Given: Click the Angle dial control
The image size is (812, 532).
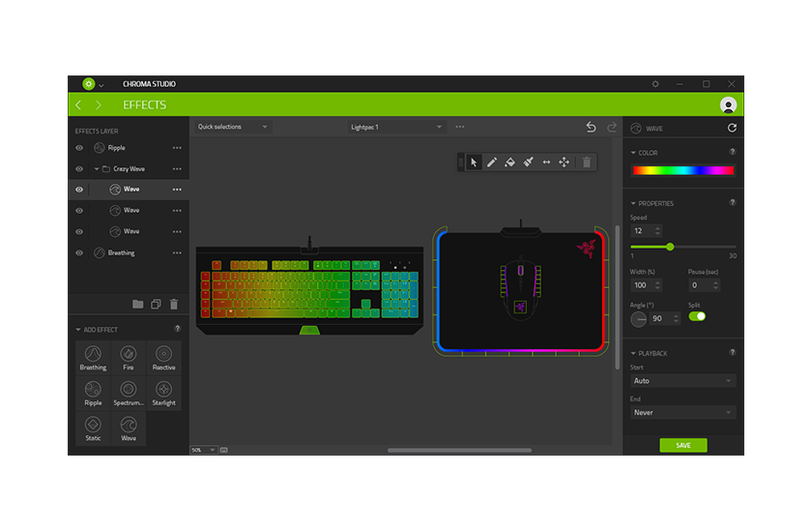Looking at the screenshot, I should [x=639, y=319].
